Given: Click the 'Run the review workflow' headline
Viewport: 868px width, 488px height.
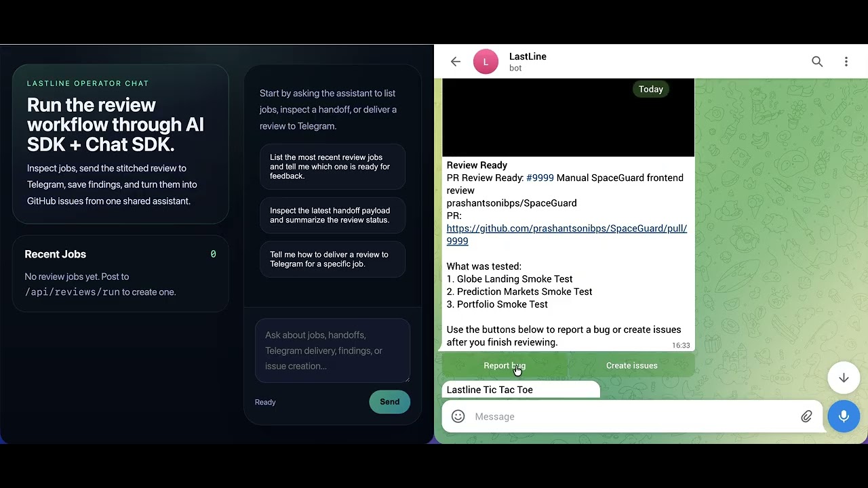Looking at the screenshot, I should (x=115, y=125).
